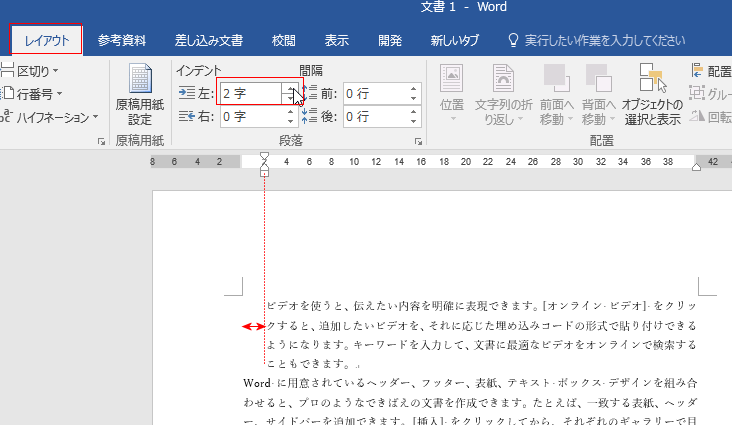This screenshot has height=425, width=732.
Task: Click ruler number 20
Action: pyautogui.click(x=465, y=162)
